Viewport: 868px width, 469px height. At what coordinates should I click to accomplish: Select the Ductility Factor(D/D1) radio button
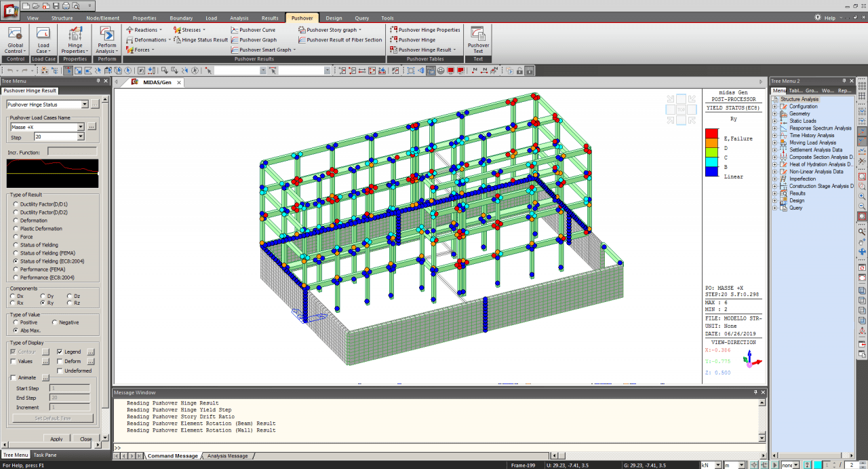tap(16, 204)
